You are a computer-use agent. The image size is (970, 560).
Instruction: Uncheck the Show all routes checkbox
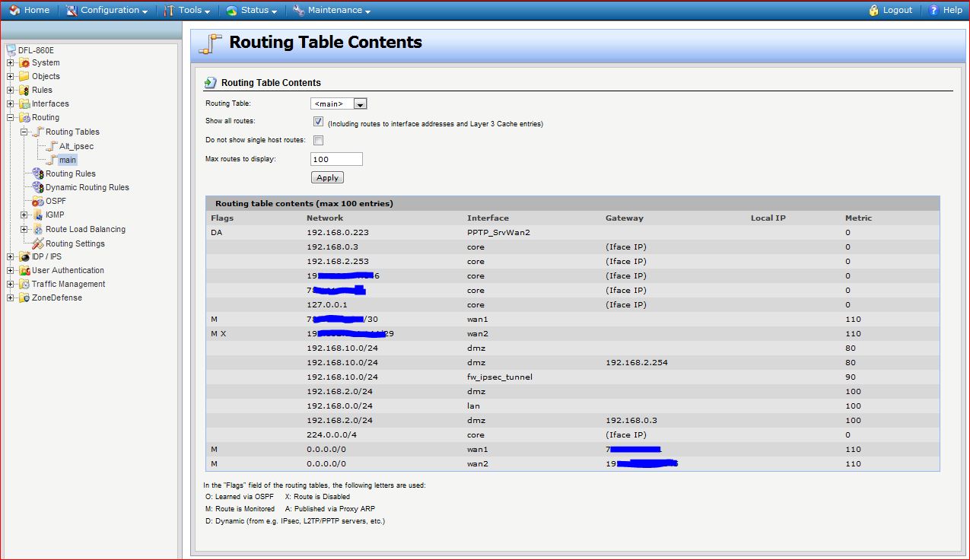click(x=318, y=122)
